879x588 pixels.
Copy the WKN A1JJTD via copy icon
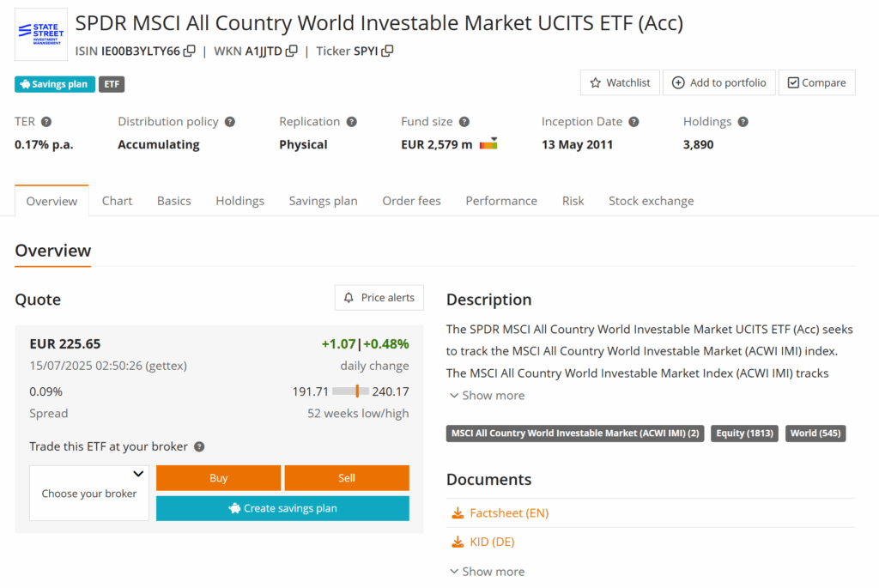[x=292, y=52]
